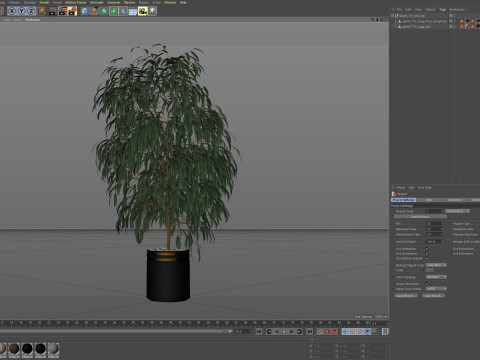The width and height of the screenshot is (480, 360).
Task: Click green texture tag on top plant child
Action: (x=467, y=21)
